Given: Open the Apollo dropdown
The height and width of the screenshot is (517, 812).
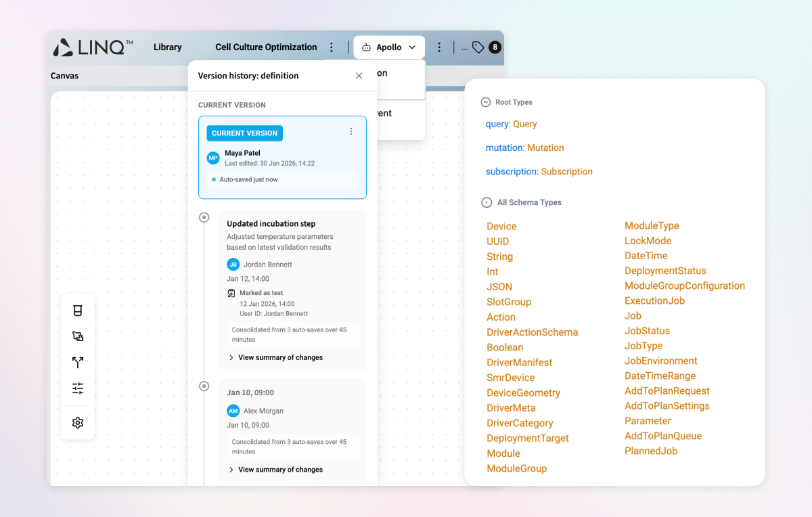Looking at the screenshot, I should tap(389, 47).
